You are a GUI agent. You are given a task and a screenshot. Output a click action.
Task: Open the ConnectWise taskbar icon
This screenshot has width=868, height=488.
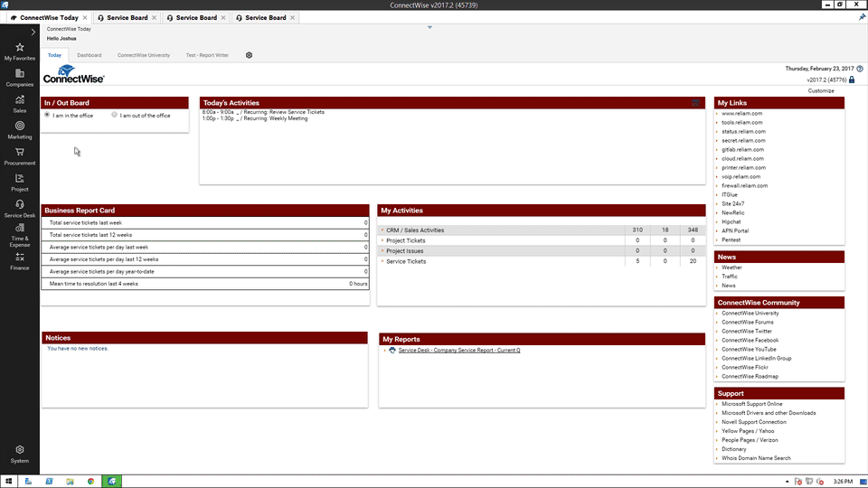(112, 482)
